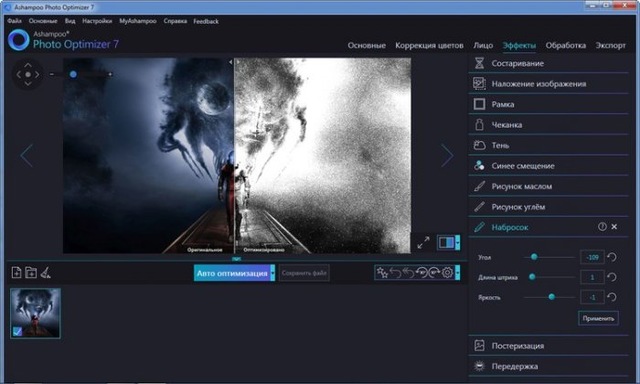640x384 pixels.
Task: Click the Сохранить файл button
Action: tap(304, 273)
